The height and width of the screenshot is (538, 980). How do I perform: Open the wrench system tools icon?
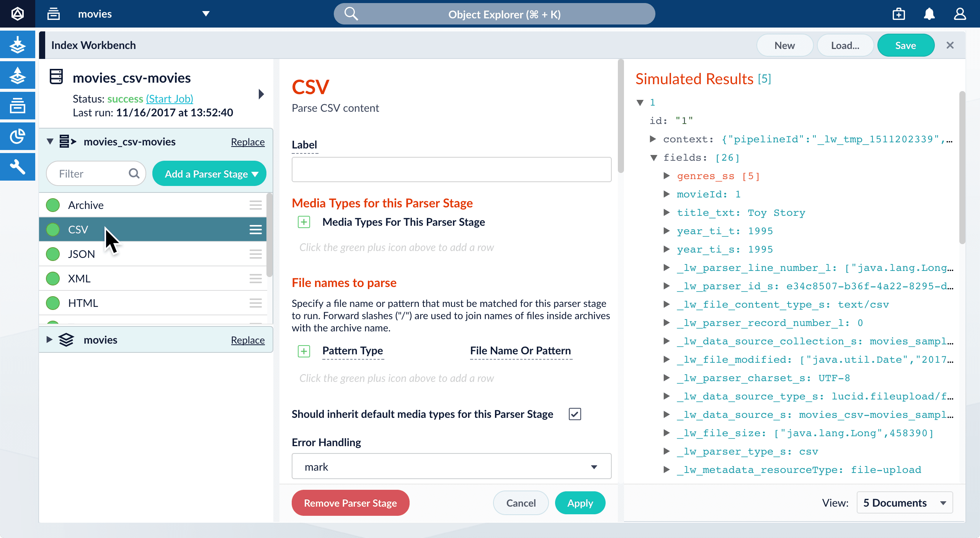coord(18,167)
